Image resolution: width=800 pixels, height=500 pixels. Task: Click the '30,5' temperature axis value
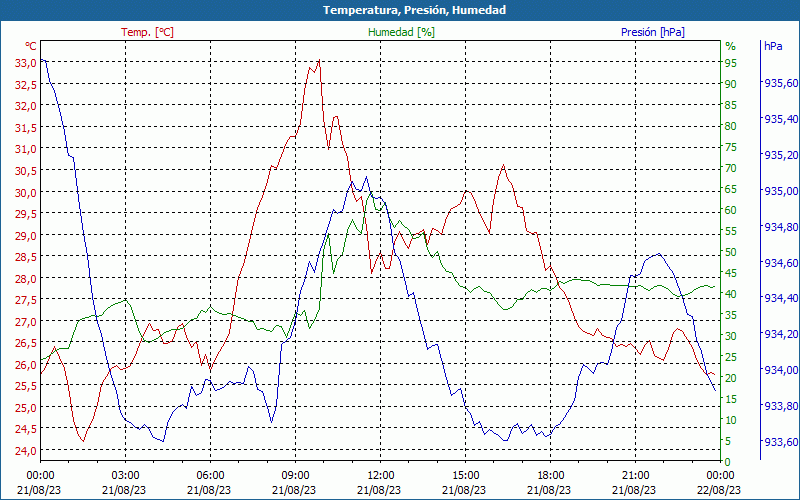coord(26,171)
